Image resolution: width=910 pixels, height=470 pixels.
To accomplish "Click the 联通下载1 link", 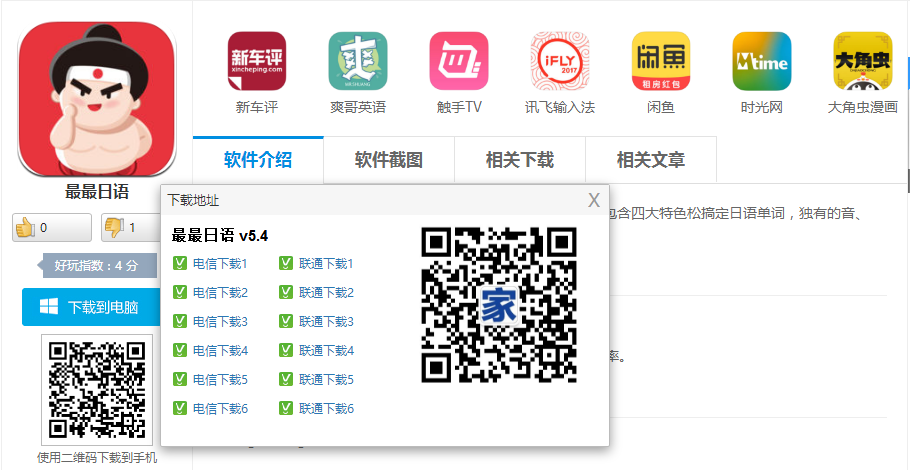I will pos(327,264).
